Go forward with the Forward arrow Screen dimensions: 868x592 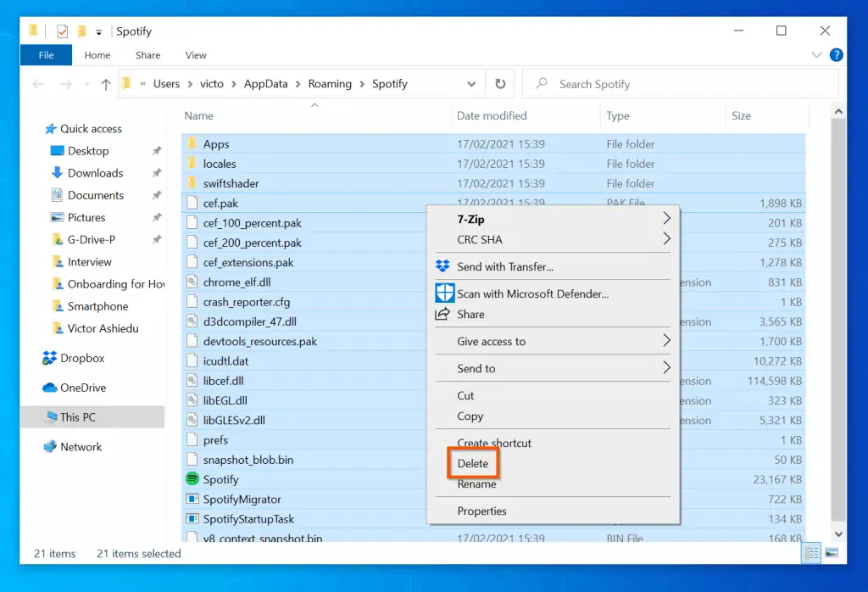66,84
